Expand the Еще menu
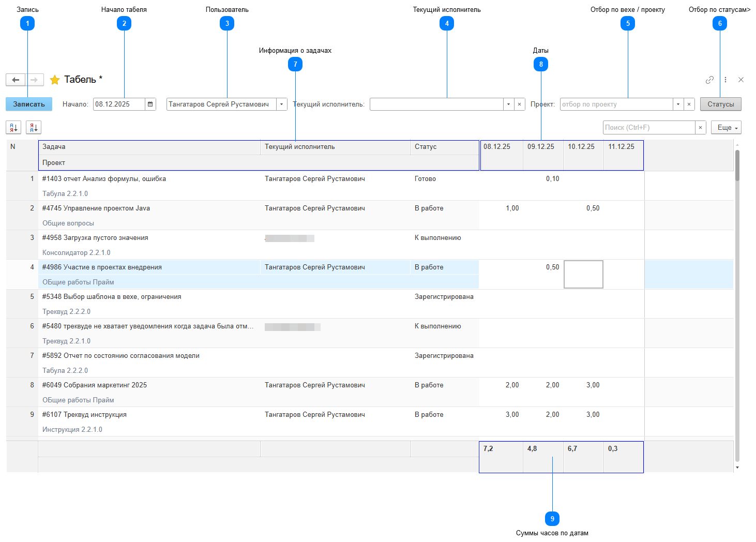This screenshot has height=542, width=756. point(726,127)
